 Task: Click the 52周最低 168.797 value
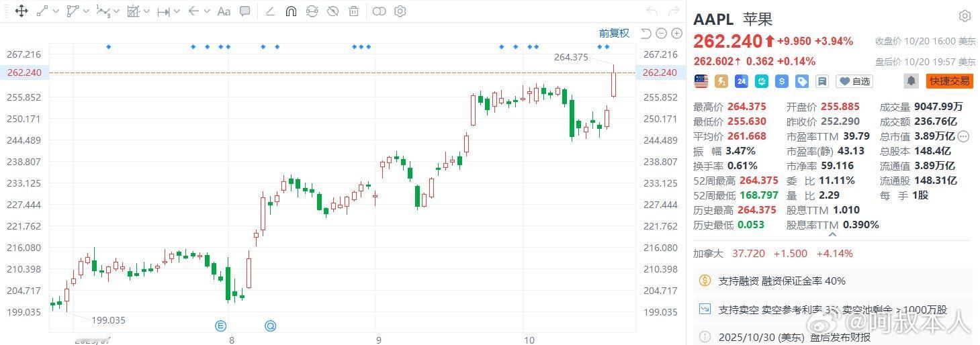click(x=759, y=195)
